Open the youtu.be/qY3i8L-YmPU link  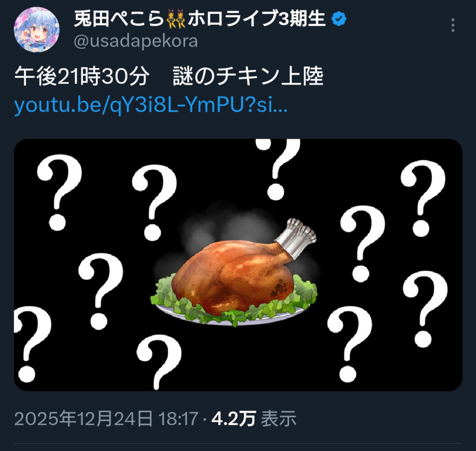click(151, 106)
